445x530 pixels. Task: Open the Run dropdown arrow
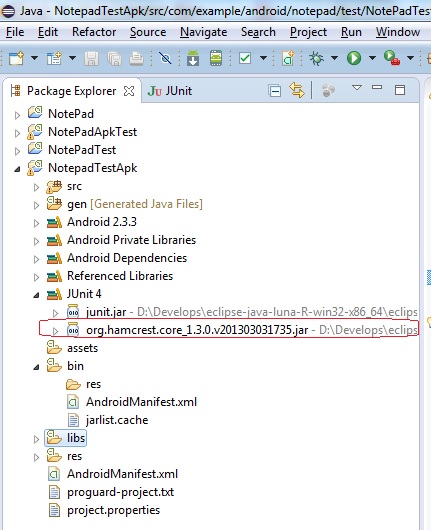pyautogui.click(x=372, y=58)
